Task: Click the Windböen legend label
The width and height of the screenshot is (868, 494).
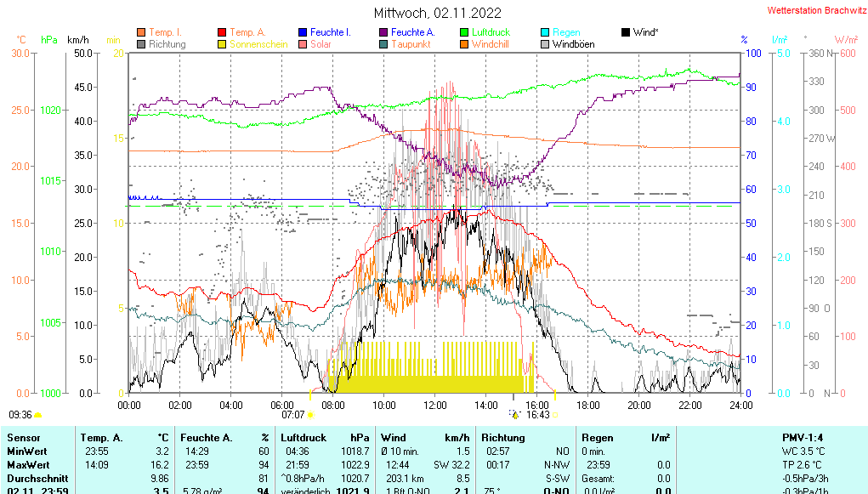Action: click(x=573, y=44)
